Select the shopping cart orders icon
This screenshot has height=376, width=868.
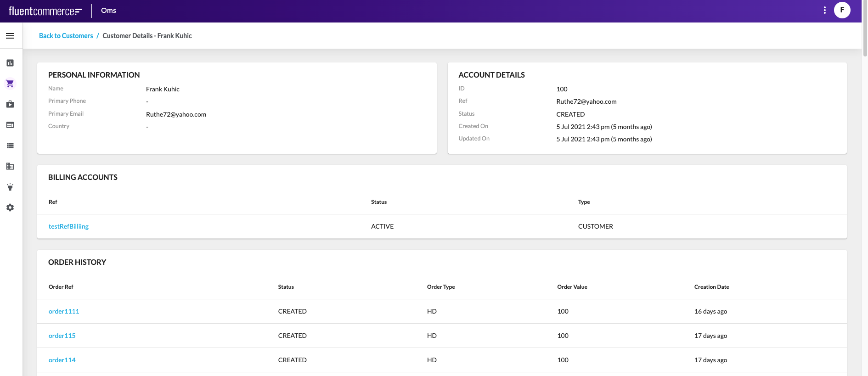click(10, 84)
